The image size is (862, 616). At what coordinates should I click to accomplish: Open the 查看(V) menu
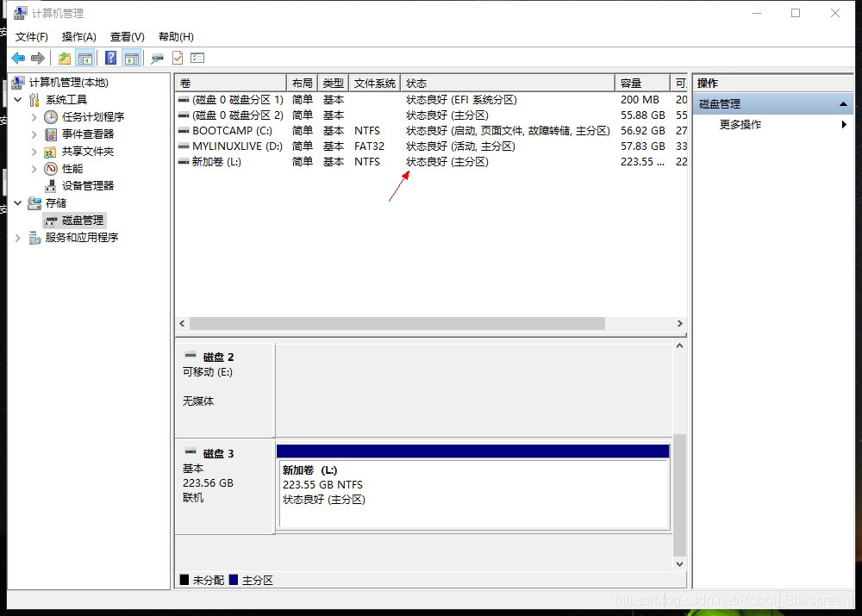(x=127, y=37)
